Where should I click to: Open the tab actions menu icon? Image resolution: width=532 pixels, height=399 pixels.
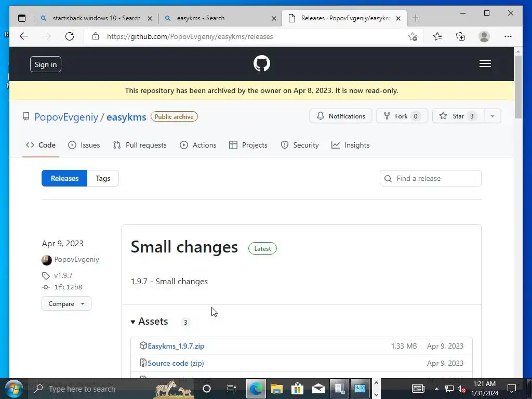[x=22, y=18]
